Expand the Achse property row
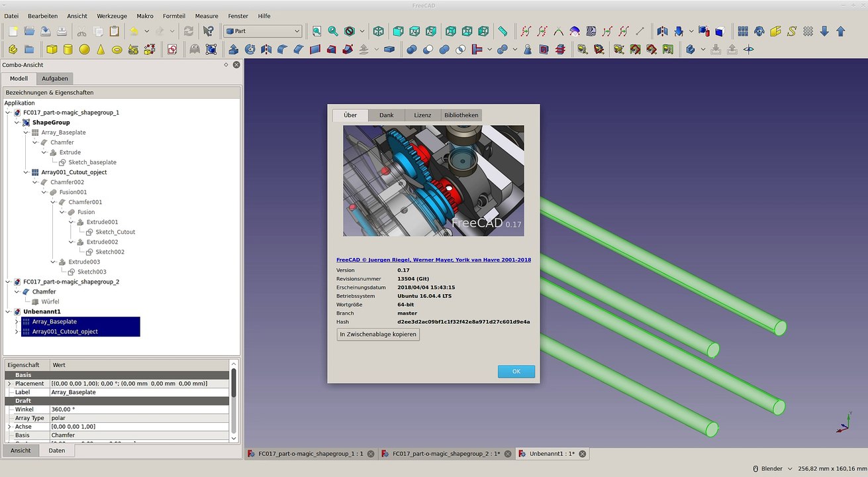 (9, 427)
